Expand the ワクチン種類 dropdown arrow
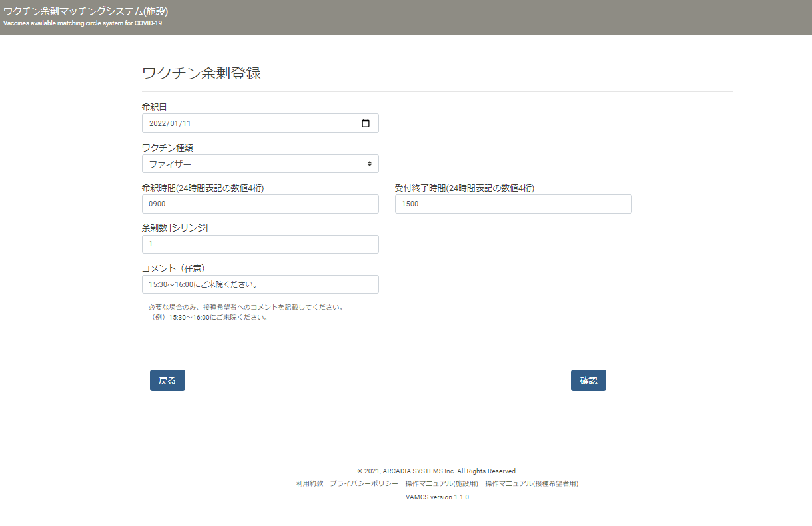This screenshot has width=812, height=526. [x=370, y=164]
